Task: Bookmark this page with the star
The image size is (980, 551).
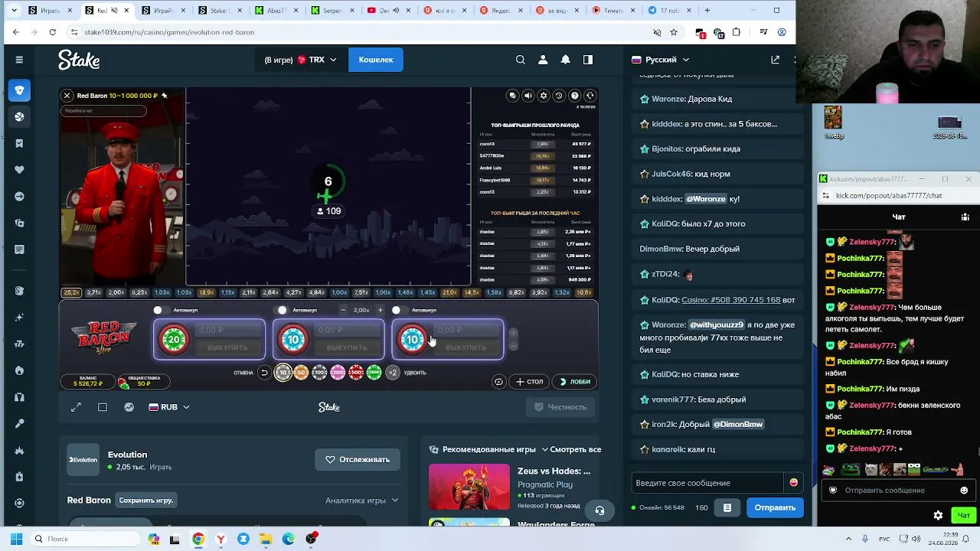Action: tap(674, 32)
